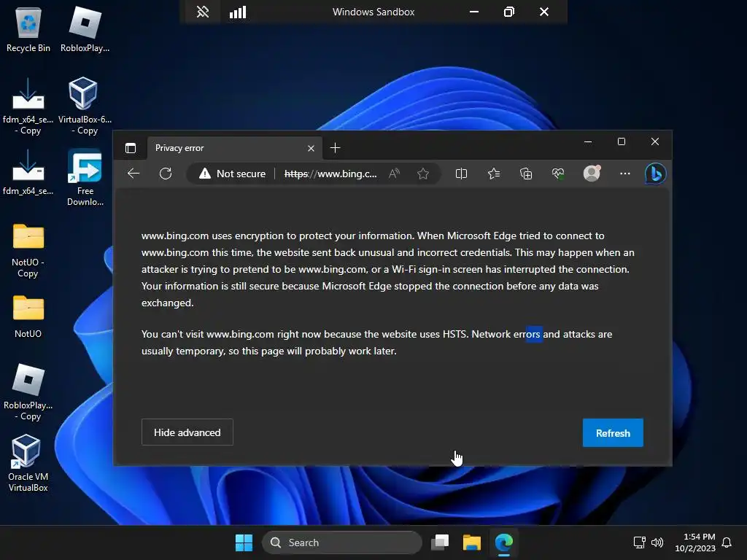Viewport: 747px width, 560px height.
Task: Click Microsoft Edge taskbar icon
Action: [503, 542]
